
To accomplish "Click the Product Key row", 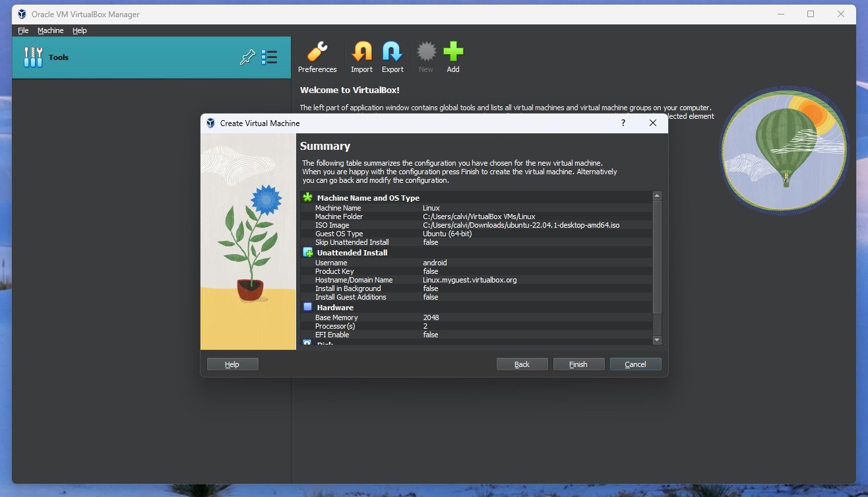I will pyautogui.click(x=476, y=271).
